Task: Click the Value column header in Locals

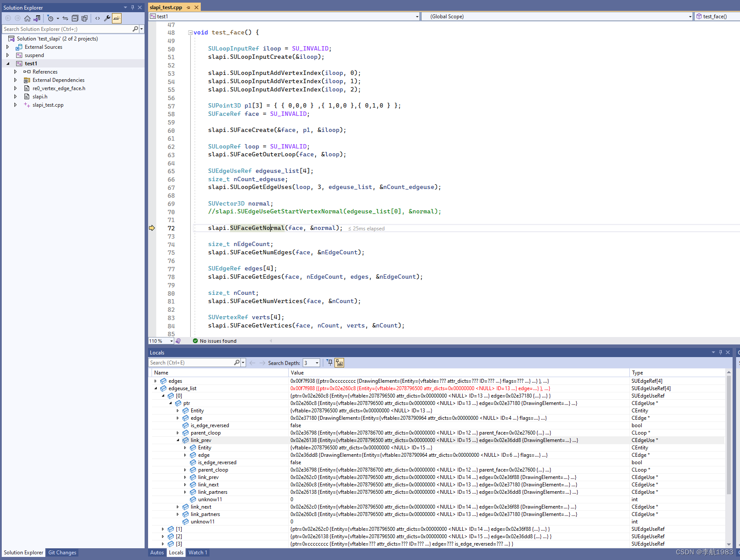Action: pos(459,373)
